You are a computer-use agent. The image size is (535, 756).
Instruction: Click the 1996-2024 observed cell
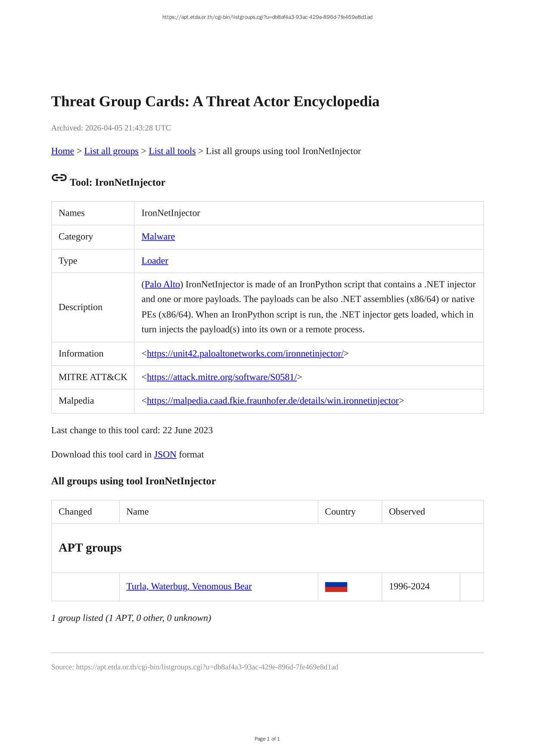(x=409, y=587)
